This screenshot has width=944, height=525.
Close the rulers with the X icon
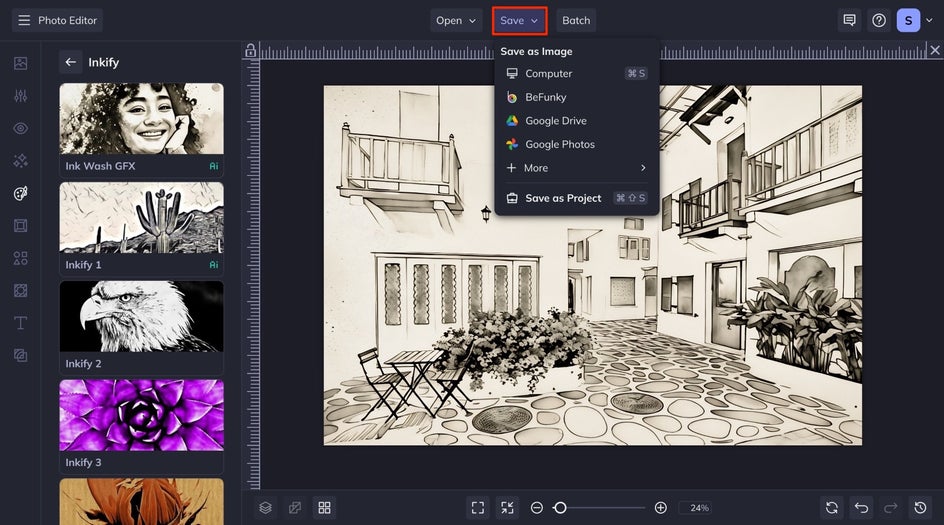(x=934, y=50)
